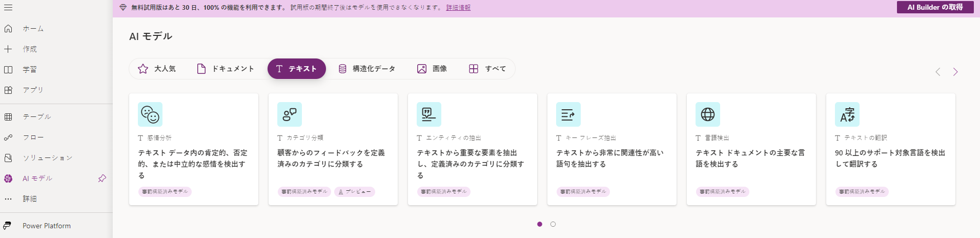The width and height of the screenshot is (980, 238).
Task: Click the ソリューション icon
Action: [x=8, y=158]
